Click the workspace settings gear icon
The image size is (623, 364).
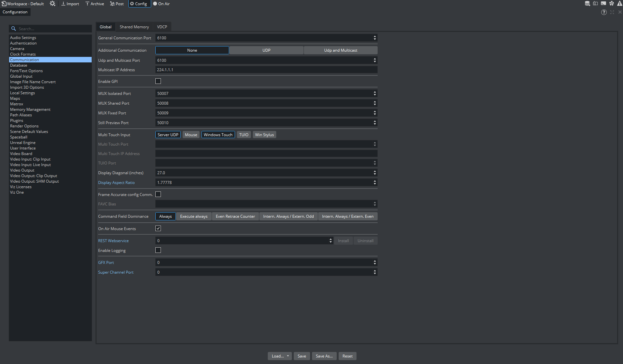(52, 4)
